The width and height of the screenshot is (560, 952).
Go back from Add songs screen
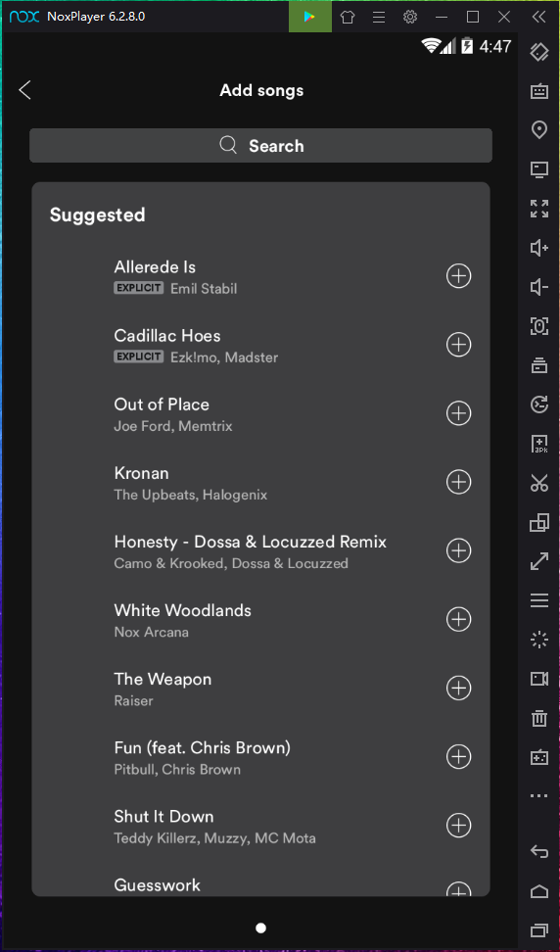click(x=24, y=90)
